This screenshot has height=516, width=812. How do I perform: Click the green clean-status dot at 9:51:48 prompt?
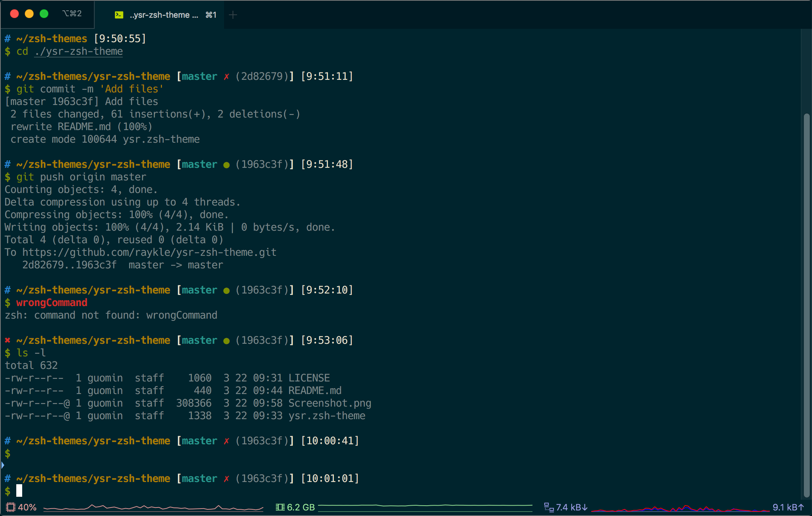(x=226, y=165)
